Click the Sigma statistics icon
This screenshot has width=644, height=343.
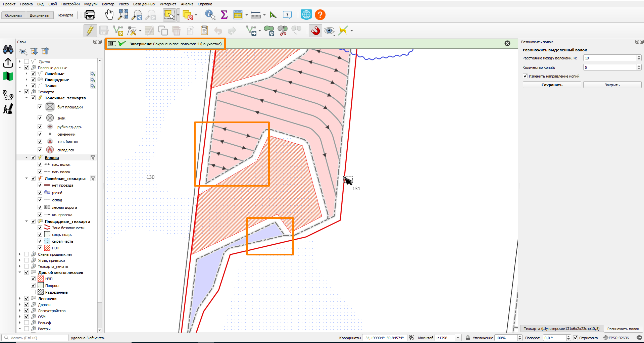click(224, 15)
